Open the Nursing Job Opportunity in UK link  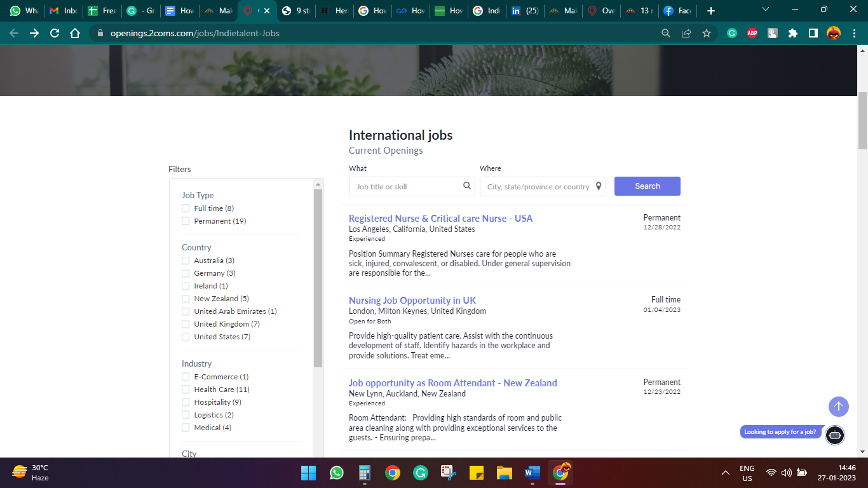(412, 301)
